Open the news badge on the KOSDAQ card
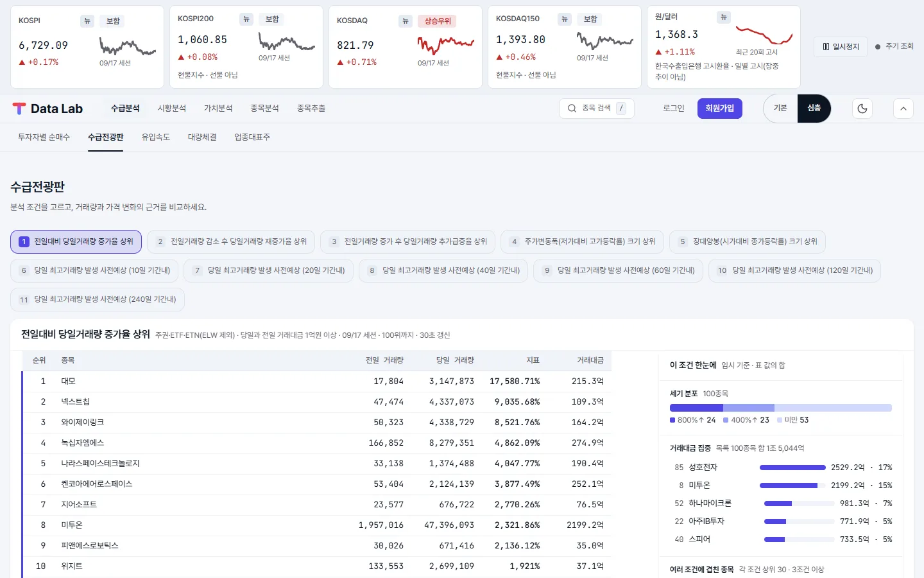The width and height of the screenshot is (924, 578). [x=406, y=21]
